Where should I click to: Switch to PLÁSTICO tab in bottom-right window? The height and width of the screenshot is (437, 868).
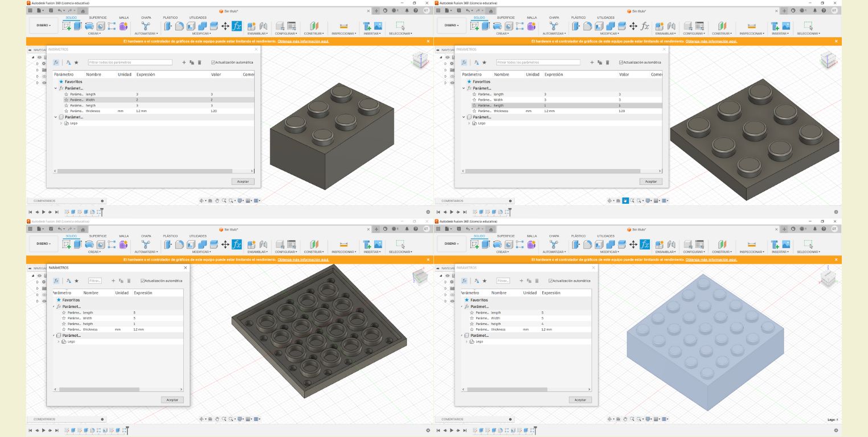click(578, 236)
